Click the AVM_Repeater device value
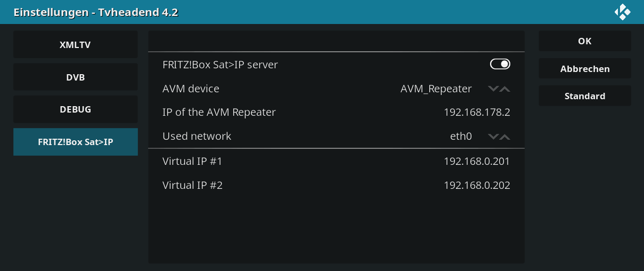The height and width of the screenshot is (271, 644). 436,89
